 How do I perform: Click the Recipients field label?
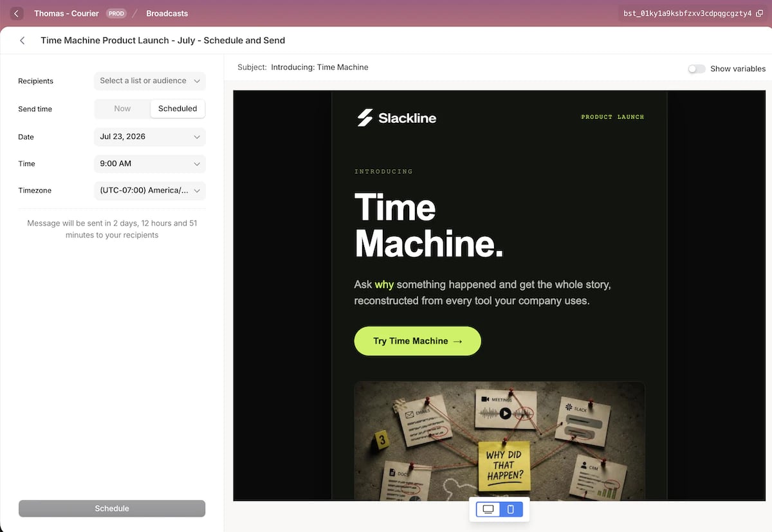pyautogui.click(x=35, y=81)
